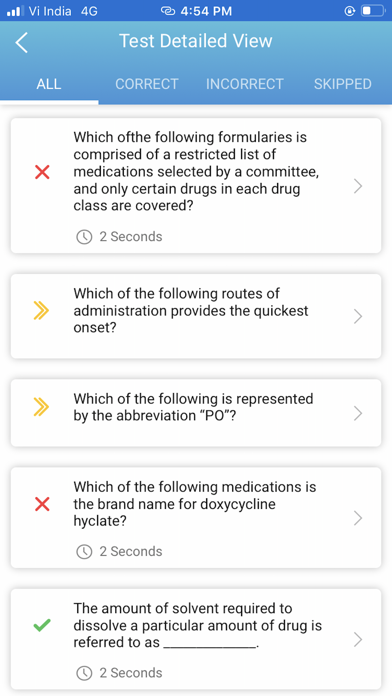Click the clock icon under doxycycline question
This screenshot has height=696, width=392.
pos(84,552)
